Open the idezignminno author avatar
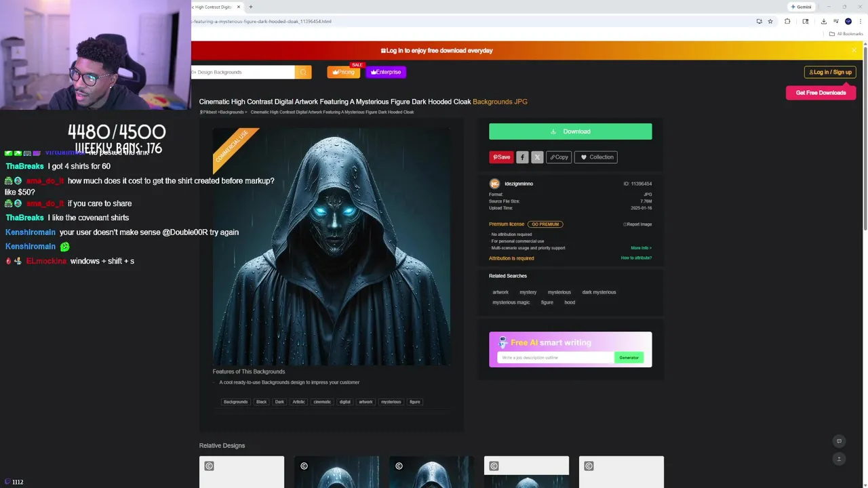 tap(494, 184)
